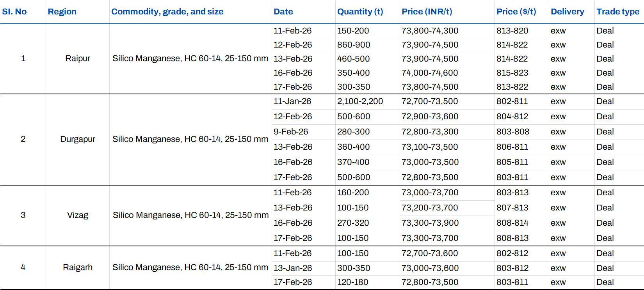Screen dimensions: 644x290
Task: Select the 2,100-2,200 quantity cell
Action: coord(360,101)
